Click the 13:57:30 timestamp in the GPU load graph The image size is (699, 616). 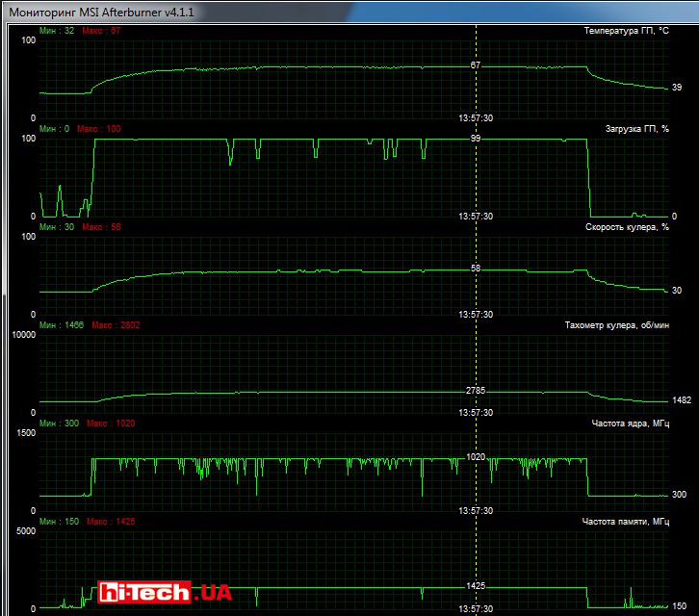click(476, 217)
